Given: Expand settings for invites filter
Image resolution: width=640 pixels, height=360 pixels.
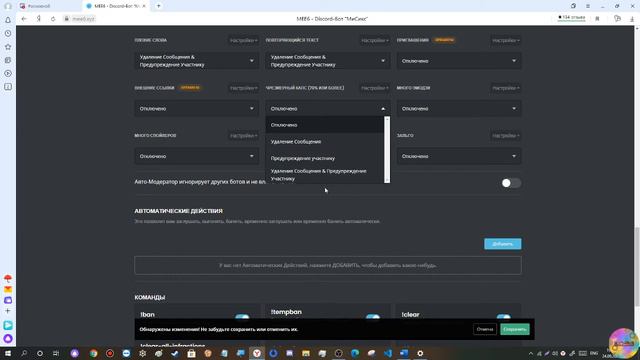Looking at the screenshot, I should click(x=506, y=40).
